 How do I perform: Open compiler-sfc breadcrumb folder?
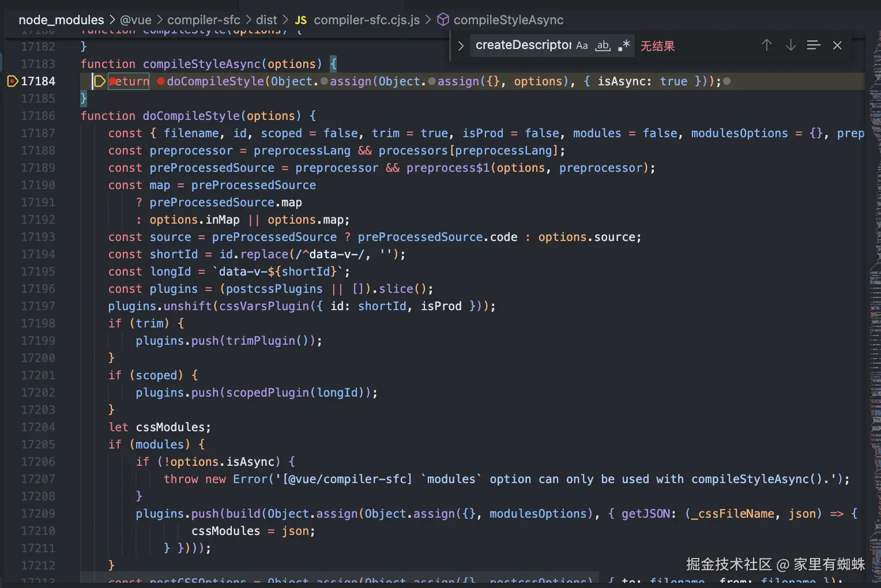pos(204,20)
